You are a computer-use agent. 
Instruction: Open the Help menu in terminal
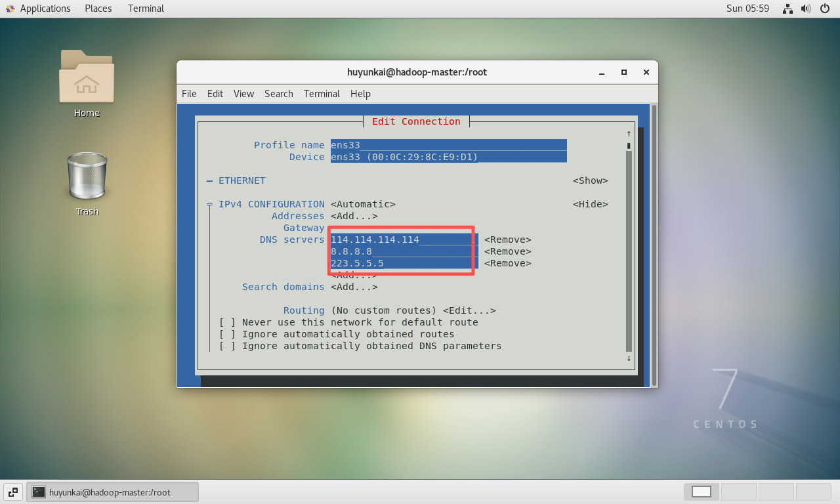tap(360, 94)
